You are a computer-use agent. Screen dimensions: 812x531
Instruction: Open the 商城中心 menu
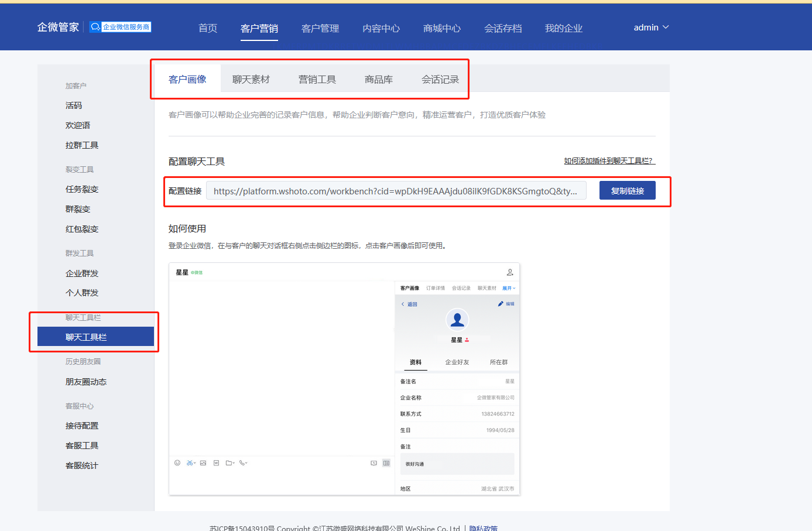click(x=442, y=28)
